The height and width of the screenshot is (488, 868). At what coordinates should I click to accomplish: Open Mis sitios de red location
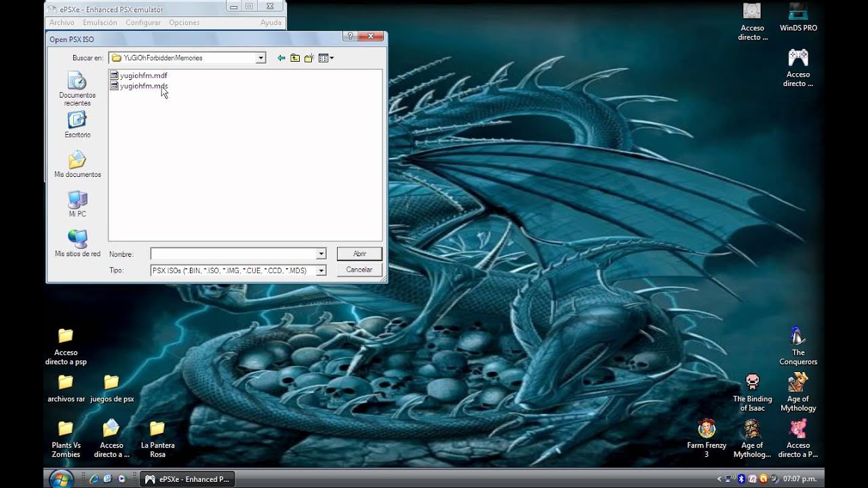(77, 243)
